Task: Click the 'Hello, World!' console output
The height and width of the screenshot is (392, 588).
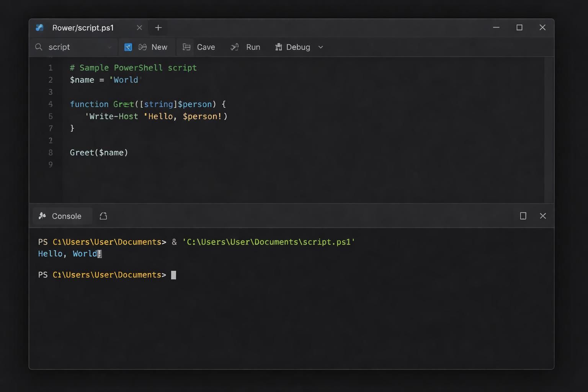Action: click(x=70, y=254)
